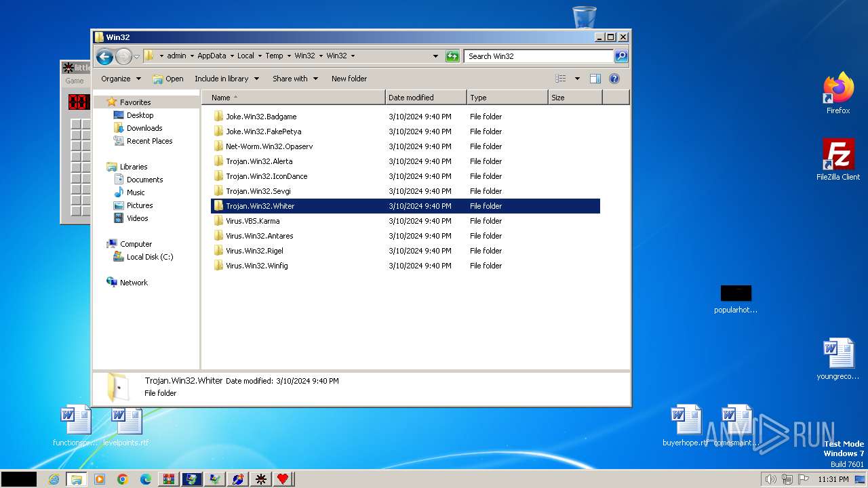Screen dimensions: 868x488
Task: Select the Joke.Win32.FakePetya folder icon
Action: 218,131
